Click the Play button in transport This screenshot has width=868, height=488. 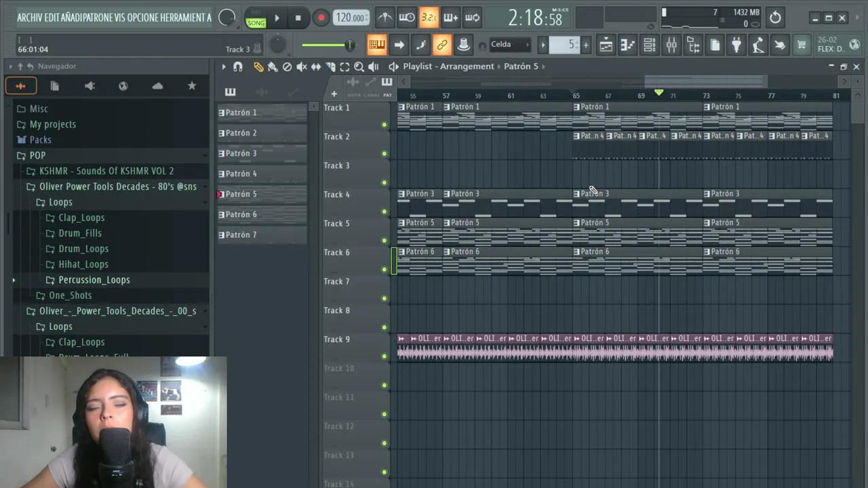pos(277,18)
